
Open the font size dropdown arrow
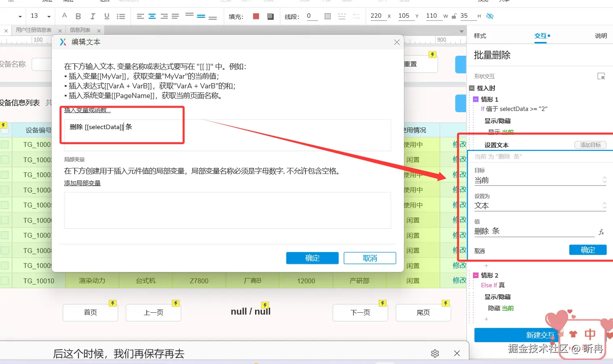click(x=49, y=17)
